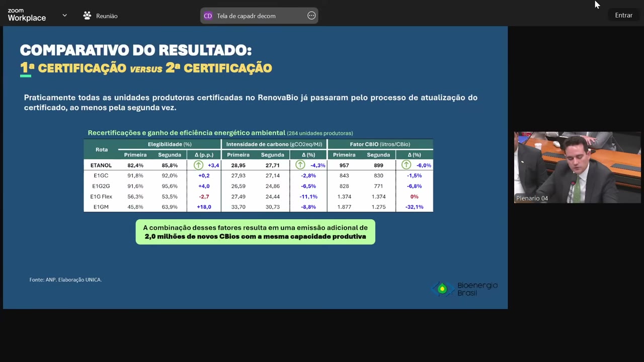This screenshot has height=362, width=644.
Task: Click the E1GC row label
Action: [101, 175]
